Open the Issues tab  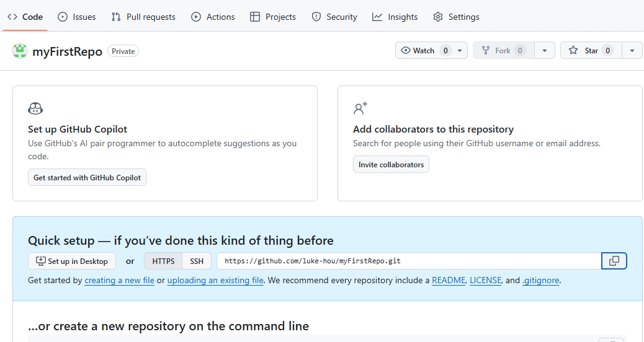click(x=77, y=17)
